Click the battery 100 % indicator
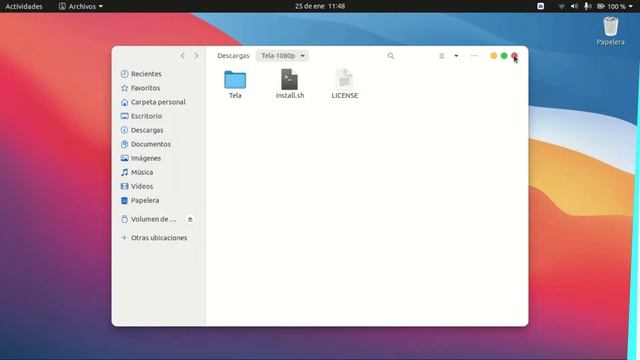 coord(611,6)
